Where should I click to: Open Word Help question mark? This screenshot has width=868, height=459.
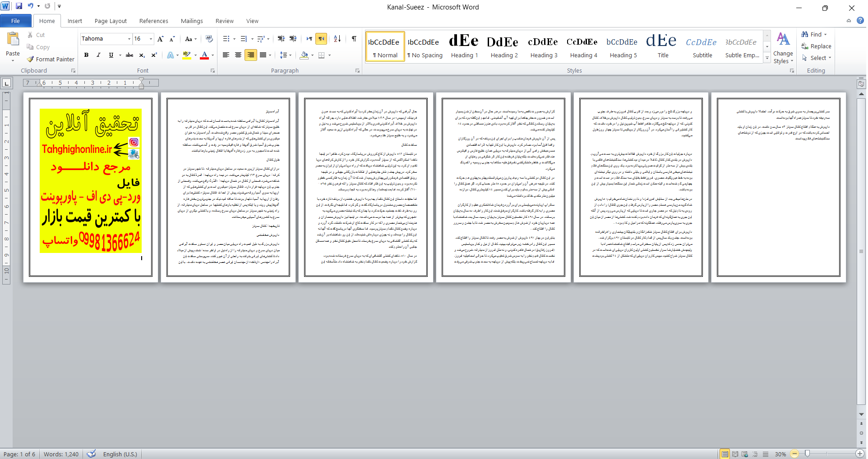coord(860,20)
